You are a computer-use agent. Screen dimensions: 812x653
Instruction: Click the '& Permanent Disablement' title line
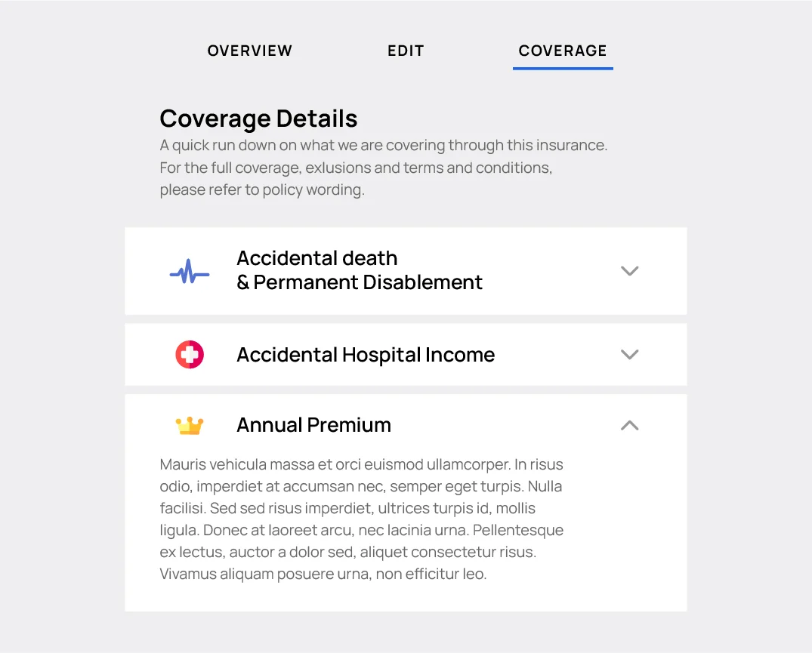[x=360, y=282]
